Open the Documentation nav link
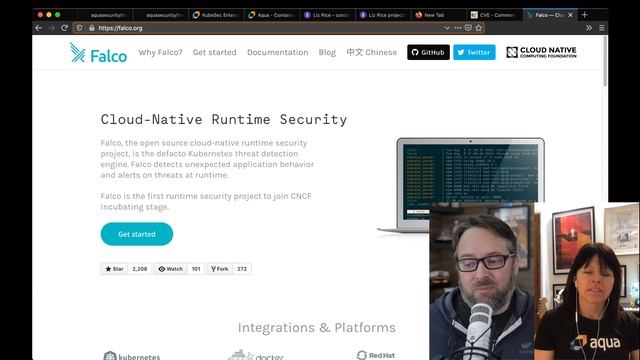This screenshot has width=640, height=360. (278, 52)
